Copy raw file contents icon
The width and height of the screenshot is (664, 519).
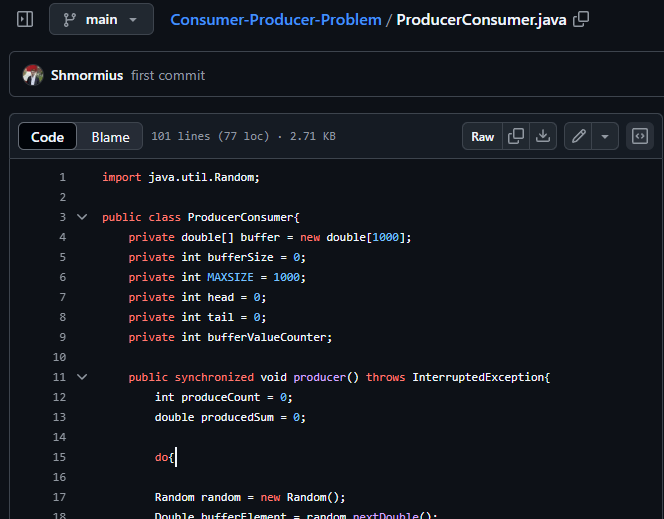coord(516,136)
